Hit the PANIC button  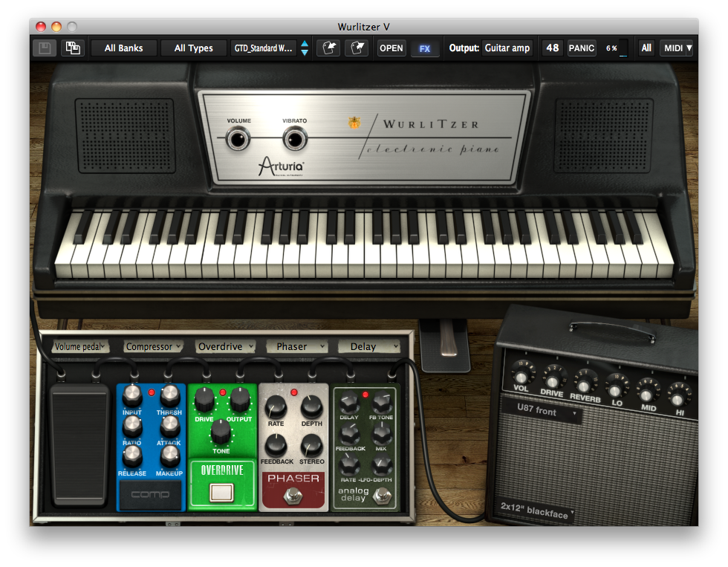tap(581, 48)
